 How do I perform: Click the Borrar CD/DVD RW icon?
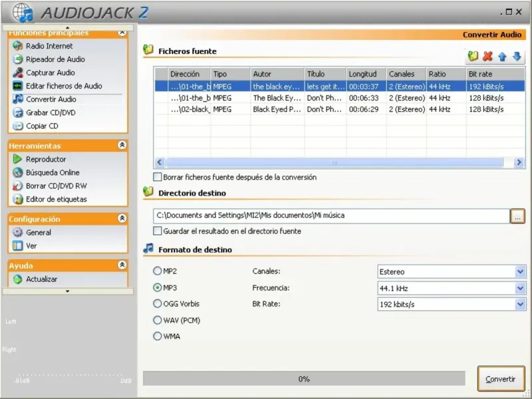point(18,186)
